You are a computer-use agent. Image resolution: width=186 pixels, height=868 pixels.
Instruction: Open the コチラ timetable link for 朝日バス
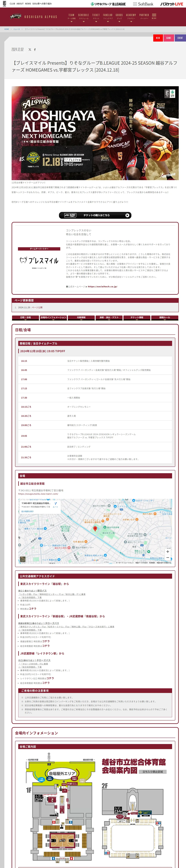32,609
